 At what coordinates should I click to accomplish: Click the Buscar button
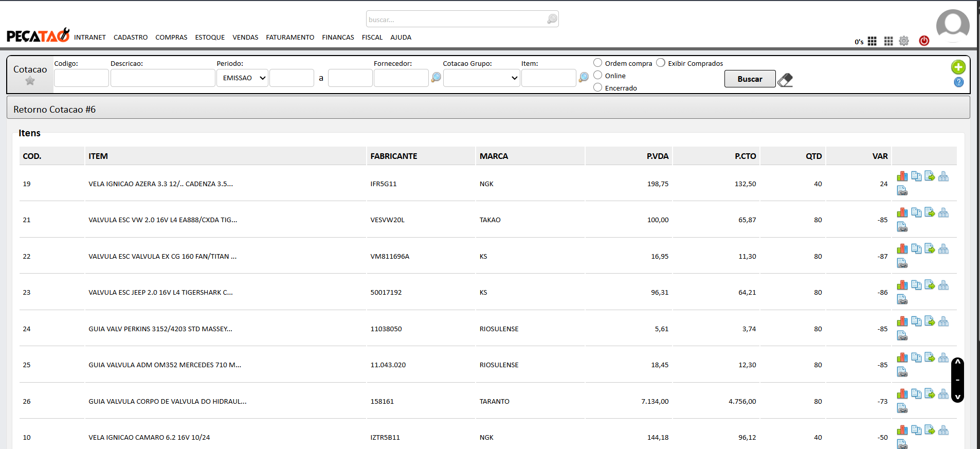click(750, 79)
